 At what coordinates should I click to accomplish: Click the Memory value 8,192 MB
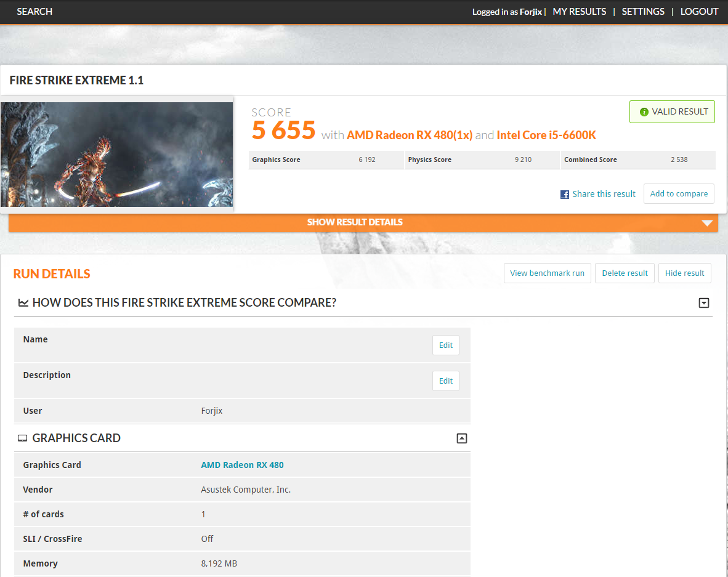pos(219,563)
